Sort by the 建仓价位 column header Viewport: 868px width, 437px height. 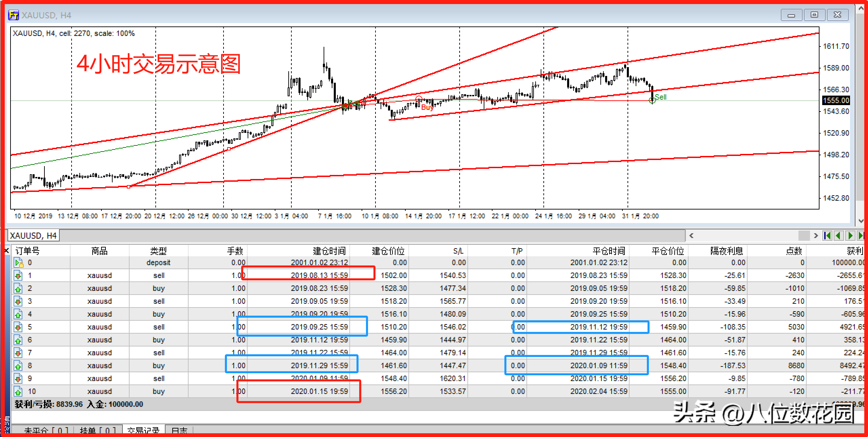[379, 251]
